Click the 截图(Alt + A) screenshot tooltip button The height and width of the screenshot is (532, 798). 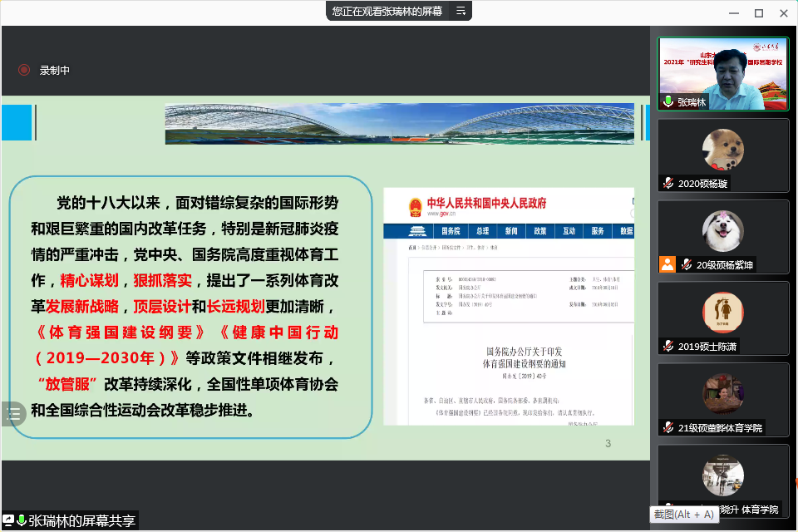683,515
